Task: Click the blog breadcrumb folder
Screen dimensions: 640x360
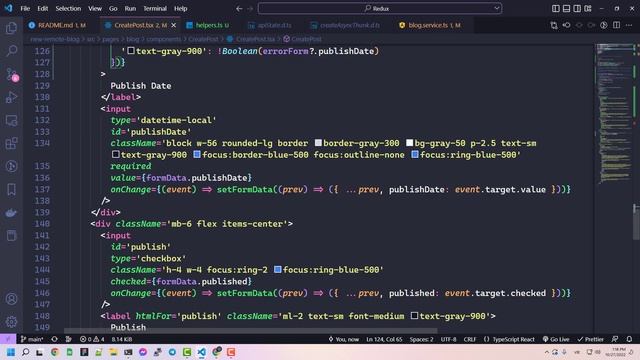Action: [133, 39]
